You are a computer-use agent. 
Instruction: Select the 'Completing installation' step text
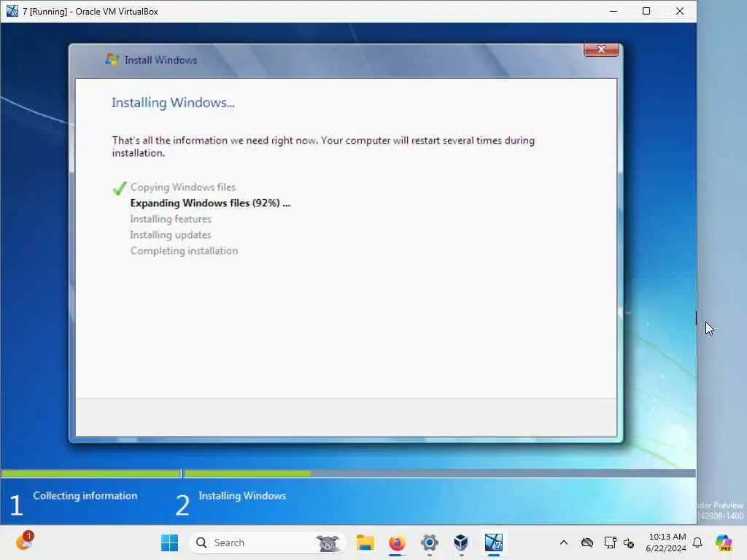(x=184, y=251)
